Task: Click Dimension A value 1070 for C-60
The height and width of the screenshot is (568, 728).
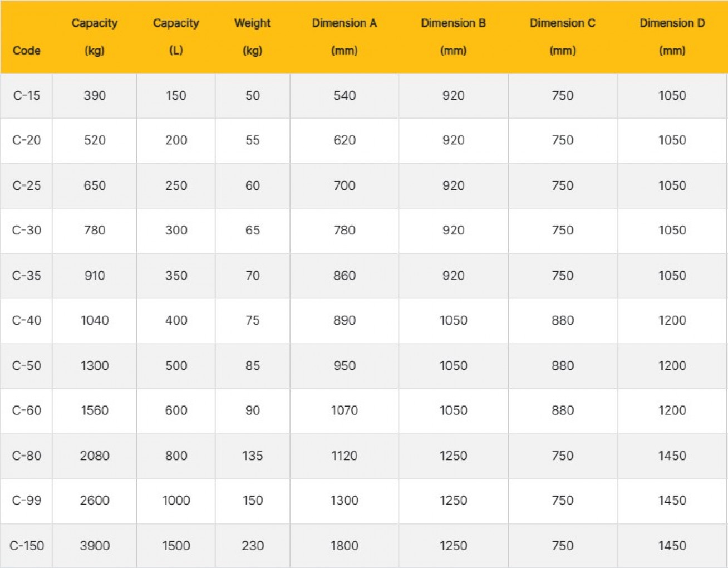Action: (x=344, y=410)
